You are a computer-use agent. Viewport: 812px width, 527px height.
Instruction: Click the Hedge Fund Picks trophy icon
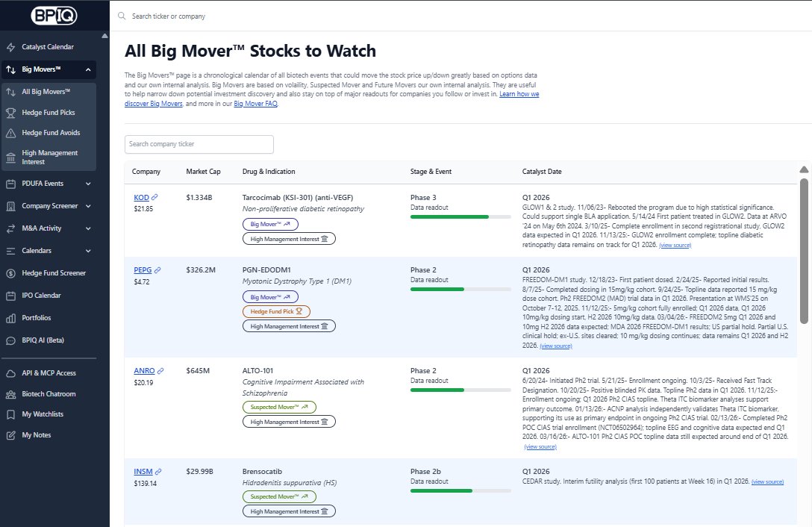tap(11, 113)
